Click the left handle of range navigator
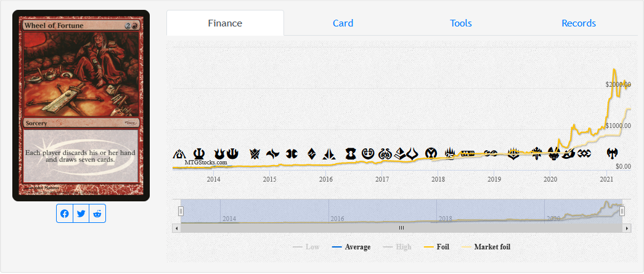Viewport: 644px width, 274px height. click(x=181, y=211)
